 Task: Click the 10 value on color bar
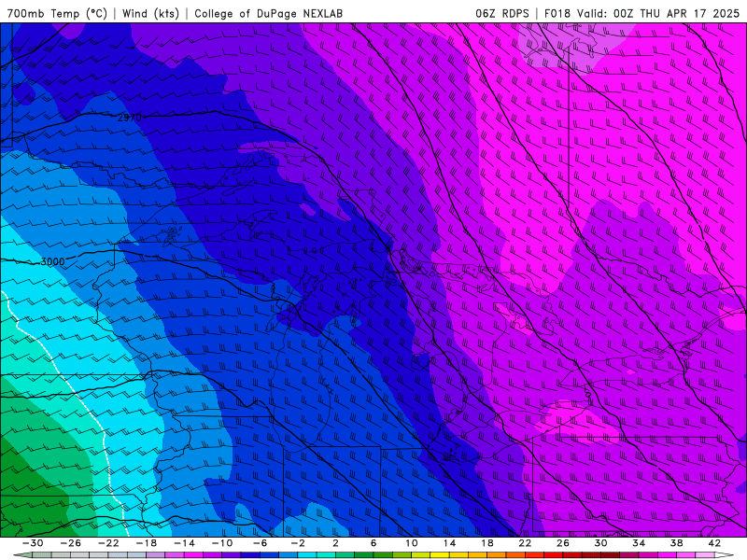point(411,543)
